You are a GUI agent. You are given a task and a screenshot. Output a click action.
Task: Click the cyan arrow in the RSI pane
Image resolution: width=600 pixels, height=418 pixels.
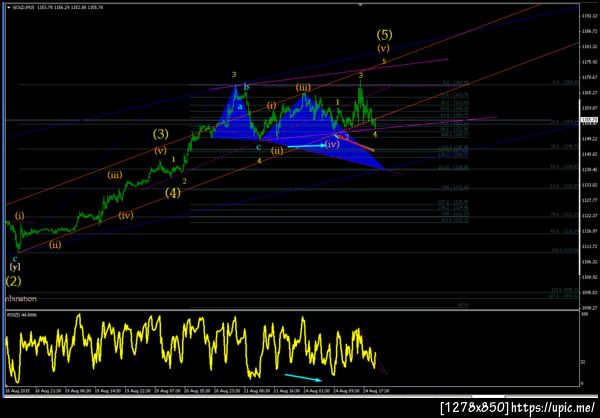(x=304, y=377)
